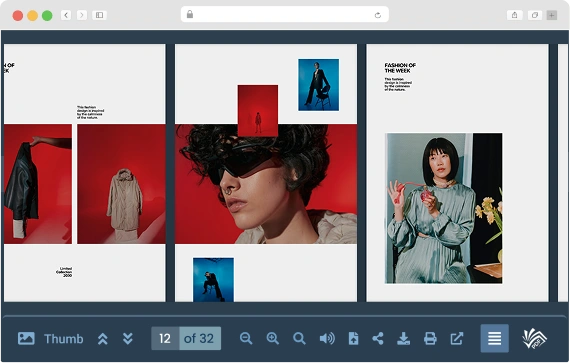Image resolution: width=570 pixels, height=363 pixels.
Task: Click 'Limited Collection 2030' text
Action: [x=64, y=272]
